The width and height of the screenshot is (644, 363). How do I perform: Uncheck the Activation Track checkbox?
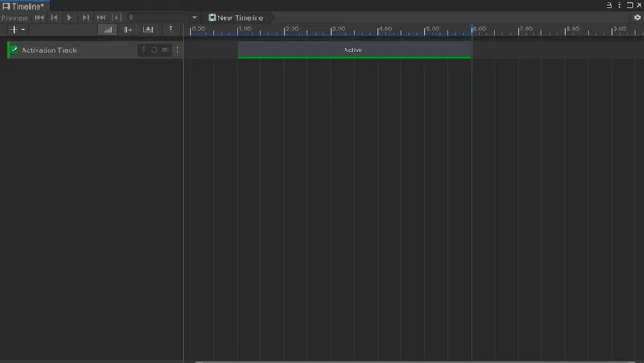pyautogui.click(x=15, y=50)
